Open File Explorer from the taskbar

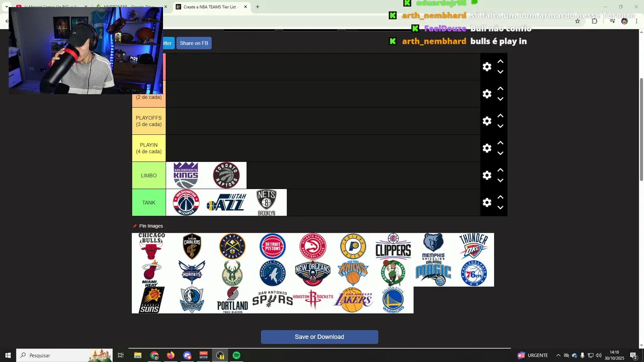137,355
